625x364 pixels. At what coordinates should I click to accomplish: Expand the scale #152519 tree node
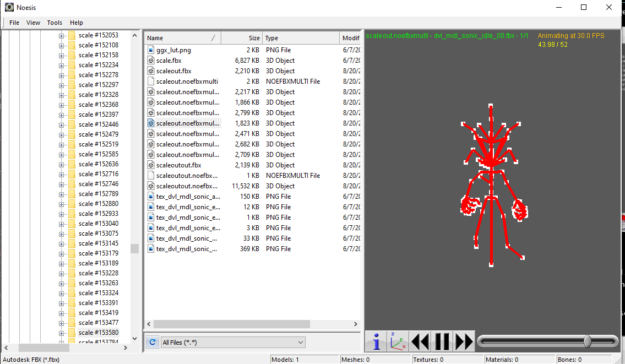tap(61, 145)
